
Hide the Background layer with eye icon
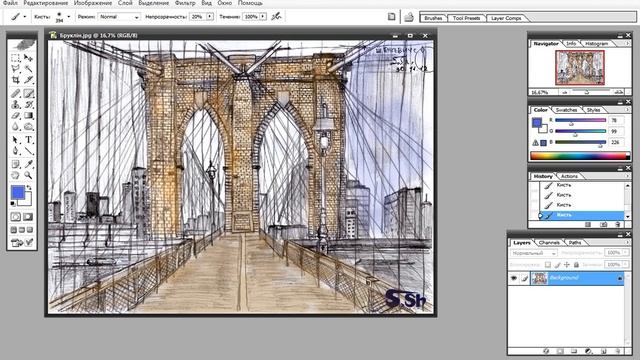pos(513,278)
